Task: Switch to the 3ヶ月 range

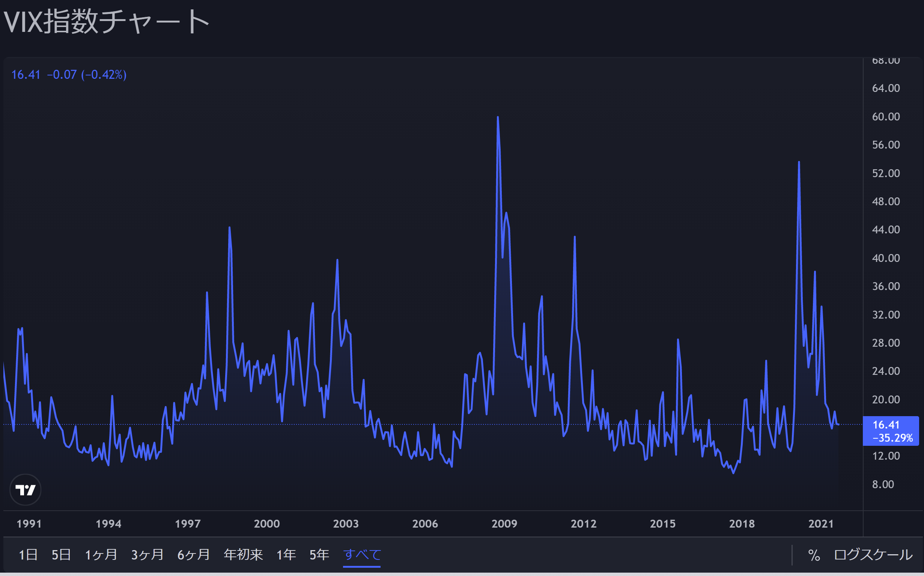Action: click(x=147, y=555)
